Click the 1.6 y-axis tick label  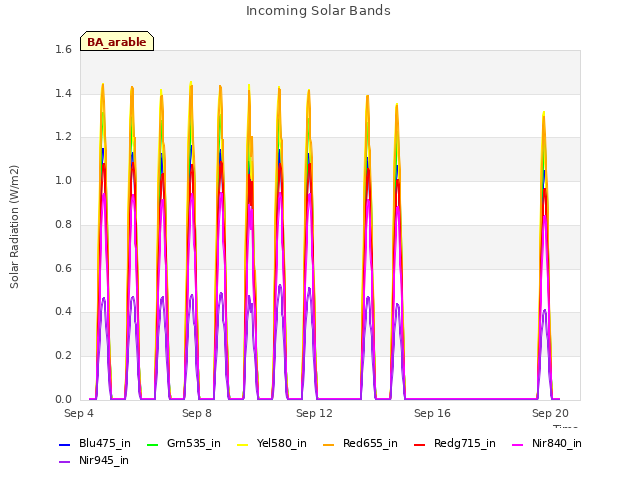coord(63,49)
